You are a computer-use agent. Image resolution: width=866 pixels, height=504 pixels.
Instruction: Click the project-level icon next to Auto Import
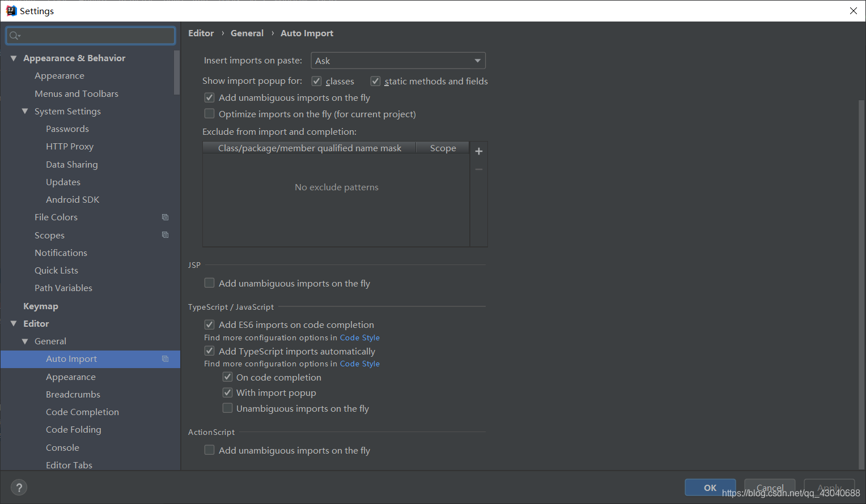click(165, 358)
